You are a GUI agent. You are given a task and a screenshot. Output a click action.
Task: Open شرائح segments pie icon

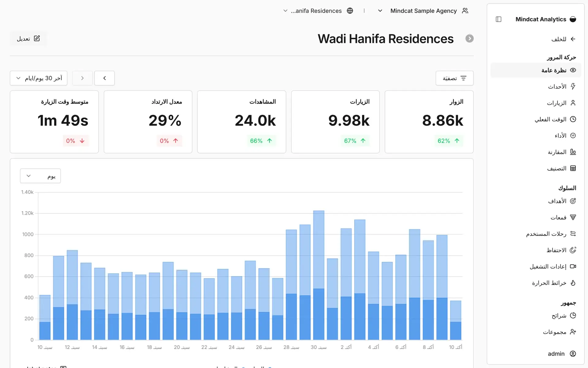point(573,316)
